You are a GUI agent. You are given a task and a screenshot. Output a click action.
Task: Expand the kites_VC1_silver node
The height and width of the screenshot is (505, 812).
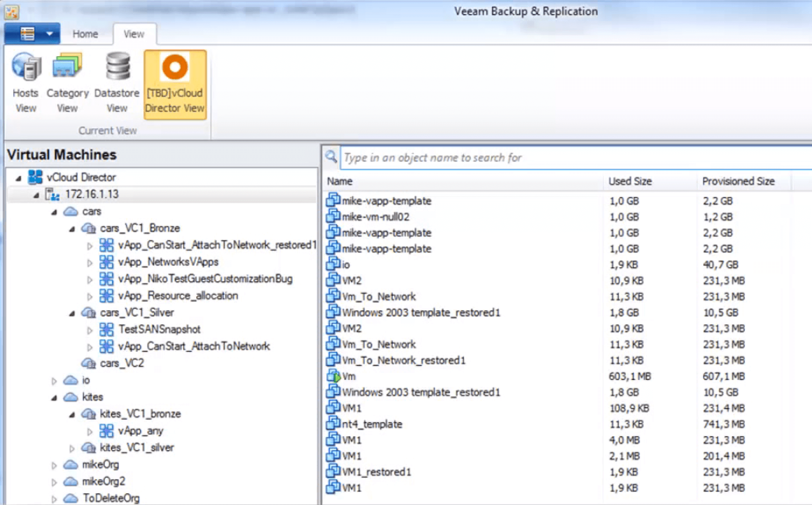(72, 448)
